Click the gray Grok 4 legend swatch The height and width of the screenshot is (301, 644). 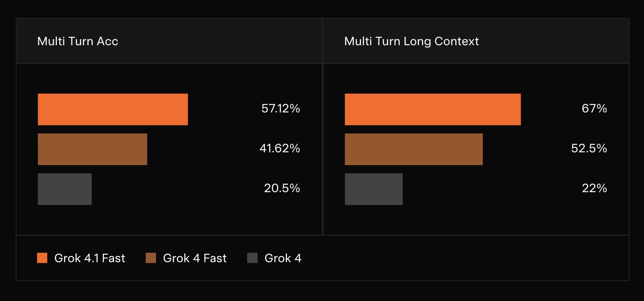pyautogui.click(x=252, y=258)
